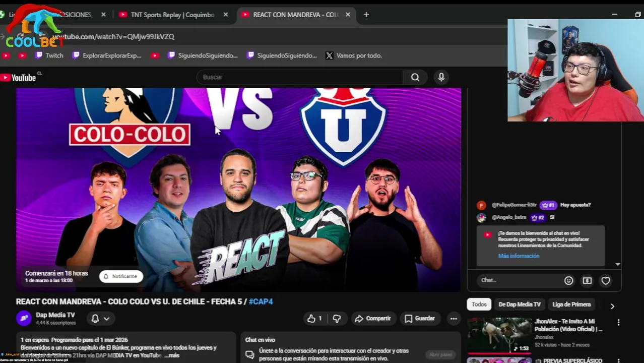Click @Angelo_batra username in chat
The height and width of the screenshot is (363, 644).
click(509, 217)
